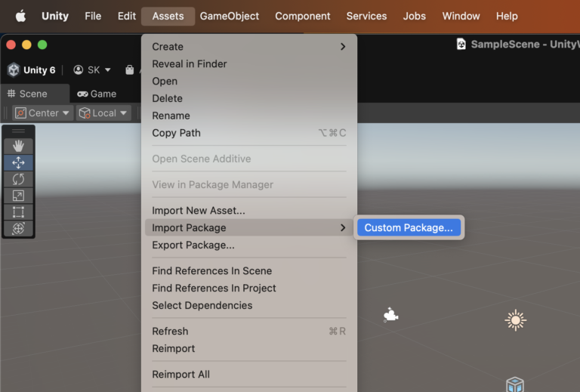
Task: Switch to the Game tab
Action: 97,94
